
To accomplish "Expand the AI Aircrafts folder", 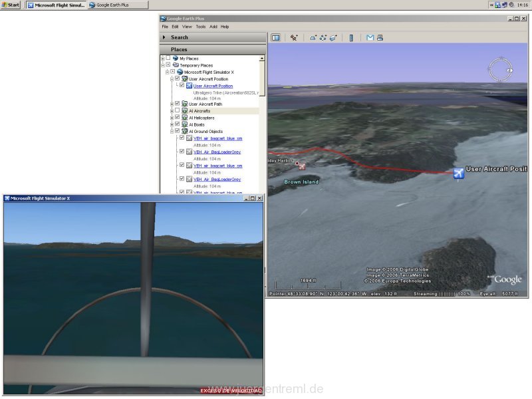I will click(172, 111).
